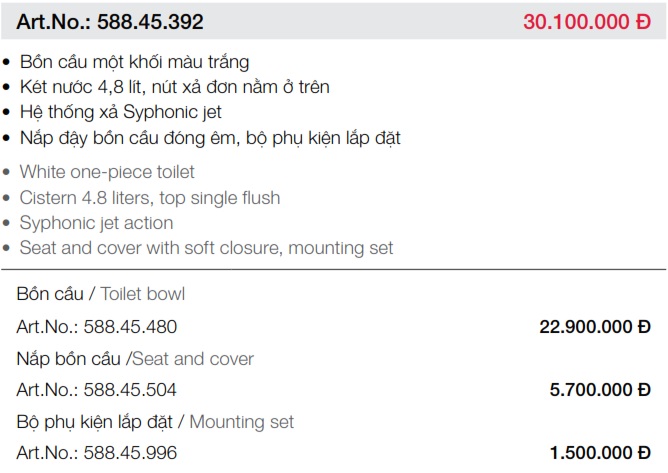Click the red 30.100.000 Đ price
The width and height of the screenshot is (668, 473).
[x=587, y=22]
